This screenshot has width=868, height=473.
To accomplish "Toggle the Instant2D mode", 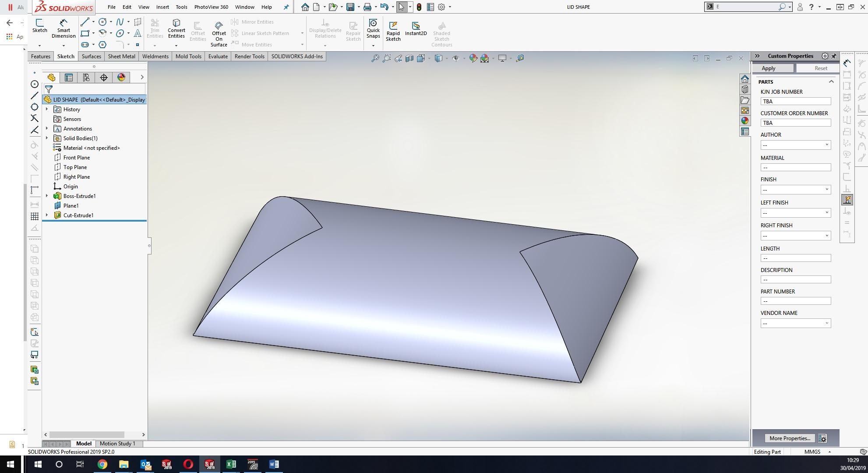I will pyautogui.click(x=416, y=28).
